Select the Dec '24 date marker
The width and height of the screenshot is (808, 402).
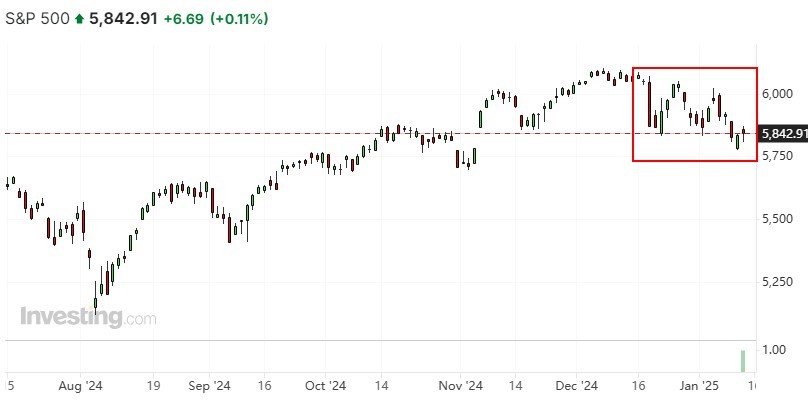pos(576,384)
